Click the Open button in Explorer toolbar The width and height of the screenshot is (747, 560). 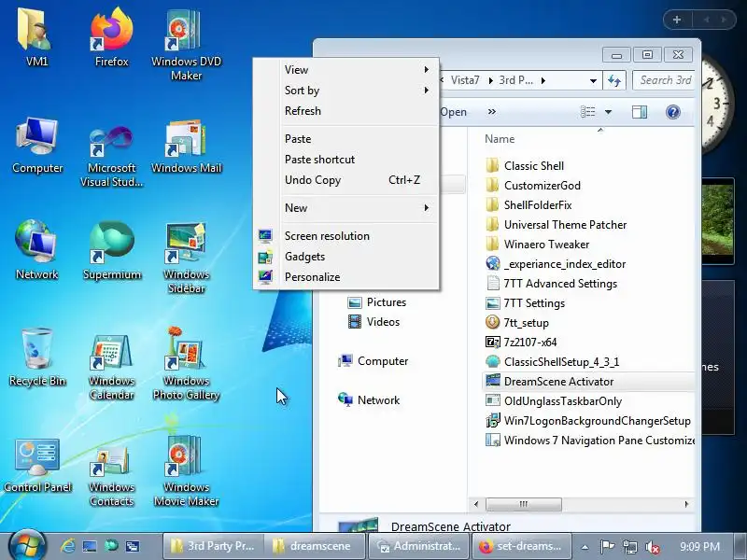point(453,112)
